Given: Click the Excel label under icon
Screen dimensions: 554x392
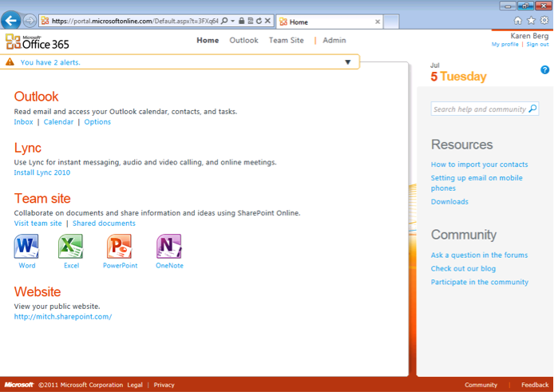Looking at the screenshot, I should 71,265.
